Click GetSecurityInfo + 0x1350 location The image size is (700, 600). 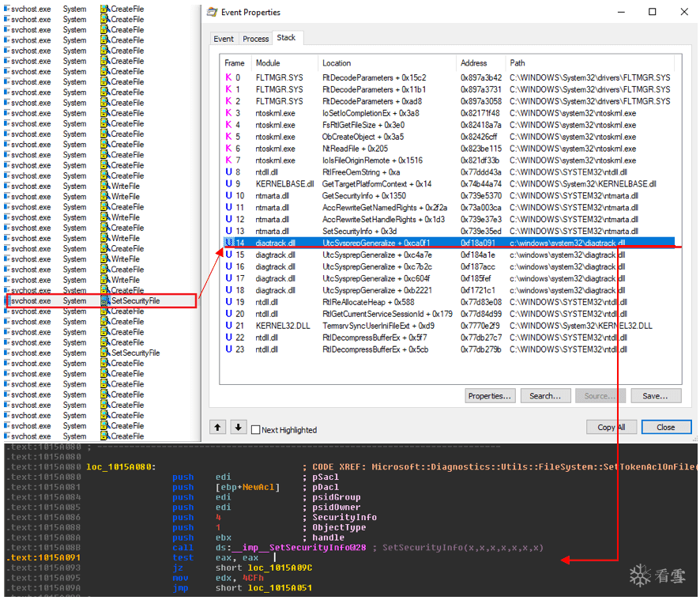point(364,196)
